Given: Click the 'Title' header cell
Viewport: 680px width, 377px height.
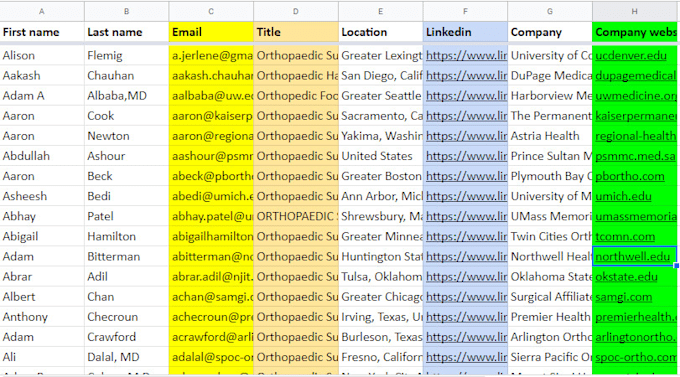Looking at the screenshot, I should coord(296,32).
